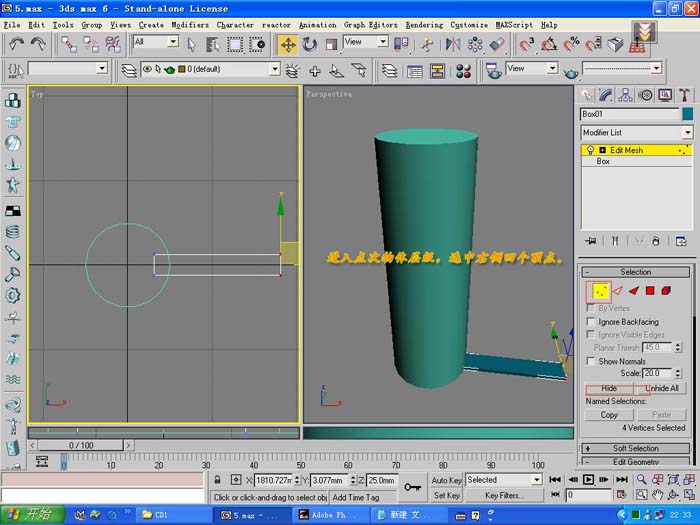Toggle the Show Normals checkbox

[x=591, y=361]
